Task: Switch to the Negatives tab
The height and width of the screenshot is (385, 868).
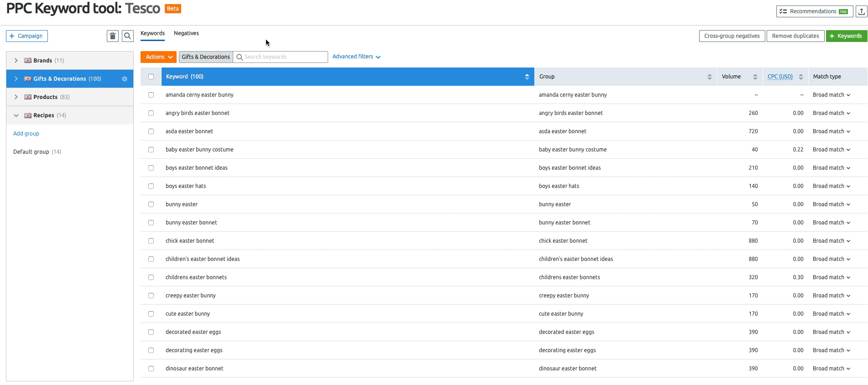Action: [186, 33]
